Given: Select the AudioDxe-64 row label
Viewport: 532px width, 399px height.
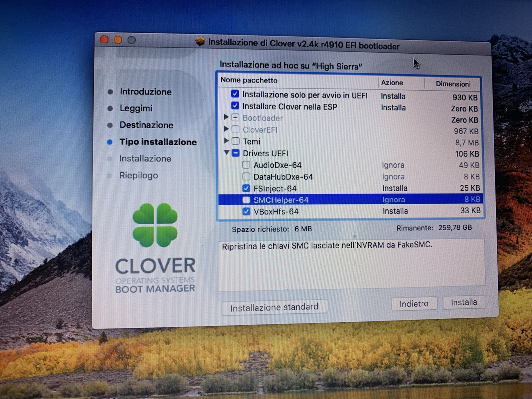Looking at the screenshot, I should point(278,165).
